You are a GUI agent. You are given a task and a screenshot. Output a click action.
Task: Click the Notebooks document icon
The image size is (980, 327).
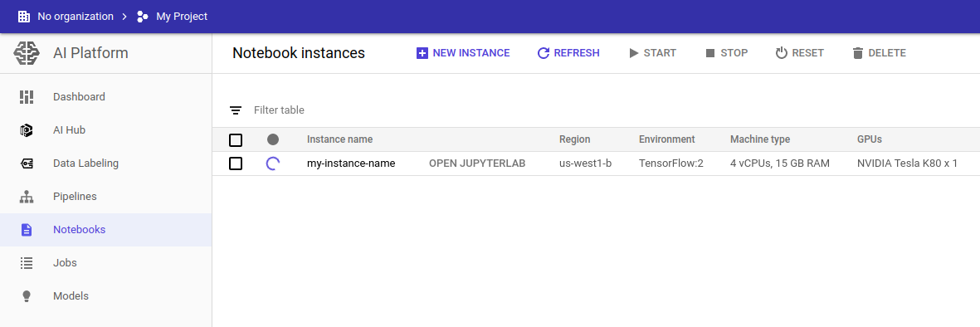tap(27, 229)
